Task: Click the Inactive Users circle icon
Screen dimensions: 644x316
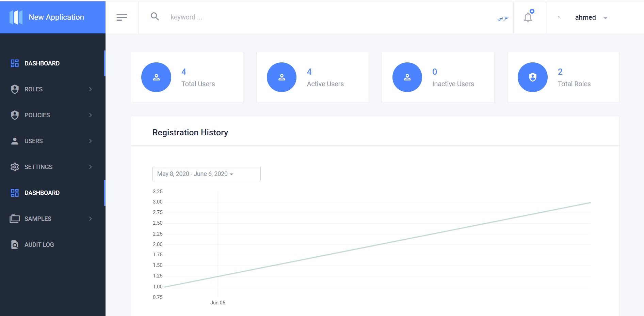Action: (407, 77)
